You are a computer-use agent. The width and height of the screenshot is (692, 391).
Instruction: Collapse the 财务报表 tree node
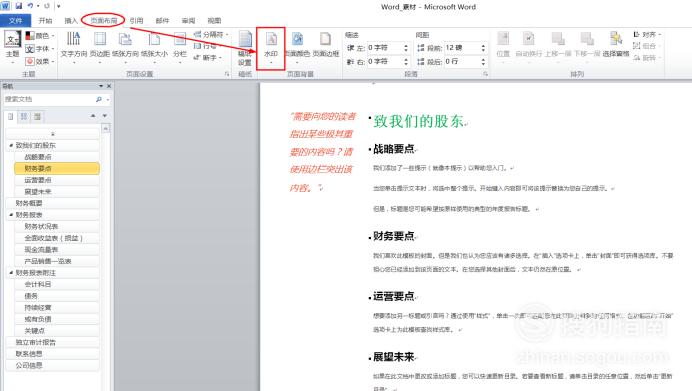[x=11, y=215]
